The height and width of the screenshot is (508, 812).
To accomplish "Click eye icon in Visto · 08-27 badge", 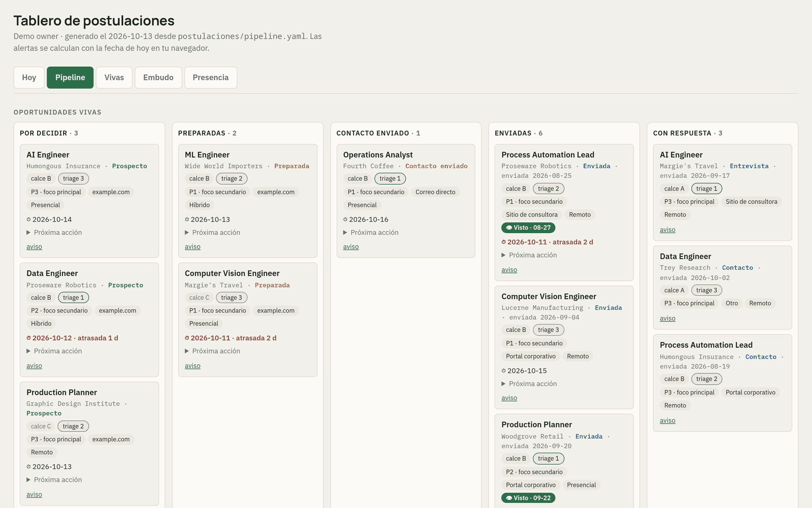I will tap(509, 228).
